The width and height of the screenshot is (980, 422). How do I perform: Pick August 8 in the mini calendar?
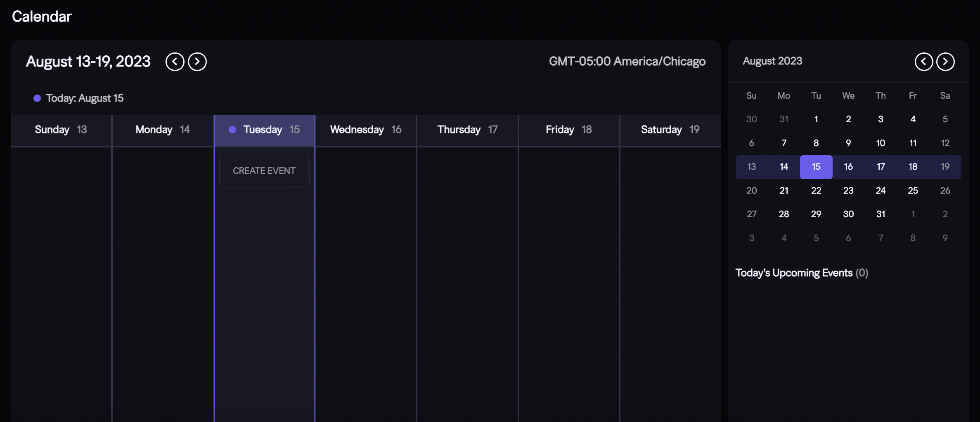click(x=816, y=143)
